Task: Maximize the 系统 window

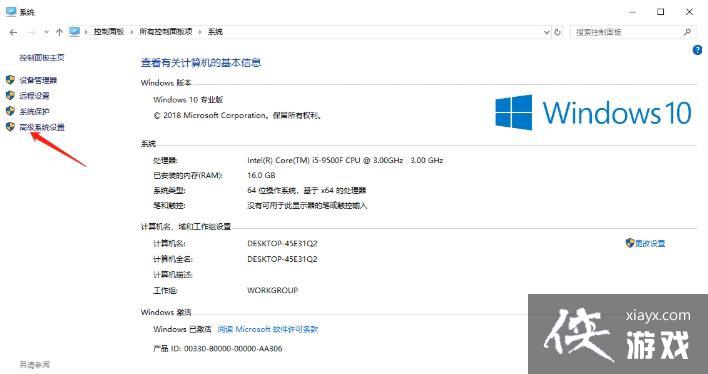Action: coord(660,12)
